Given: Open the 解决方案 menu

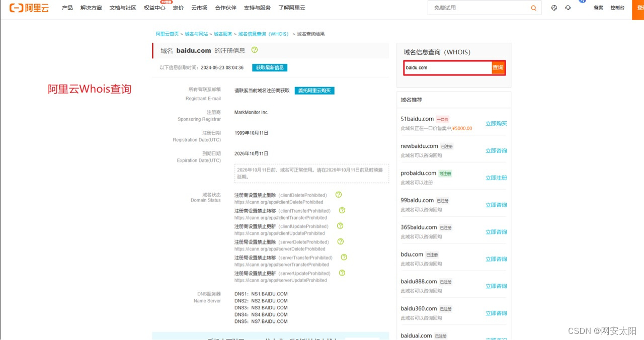Looking at the screenshot, I should click(x=91, y=8).
